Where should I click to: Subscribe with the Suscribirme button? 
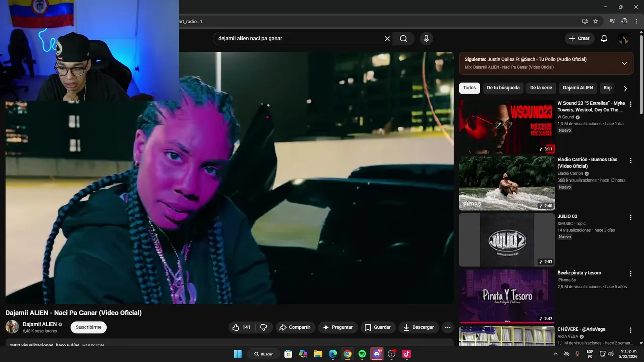click(x=89, y=327)
